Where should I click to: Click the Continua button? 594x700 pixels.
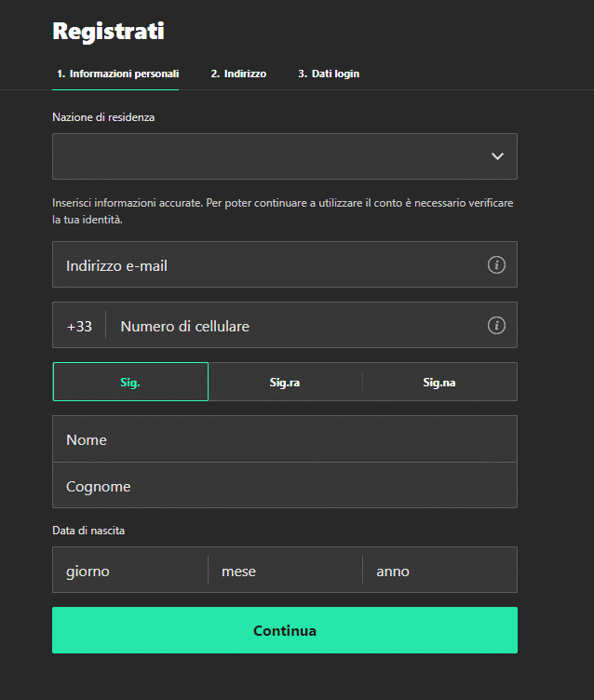(285, 630)
